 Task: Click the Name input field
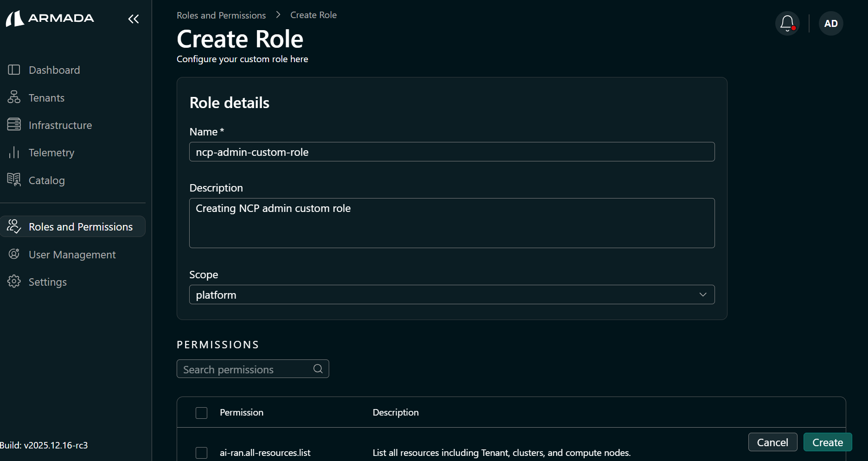[452, 152]
